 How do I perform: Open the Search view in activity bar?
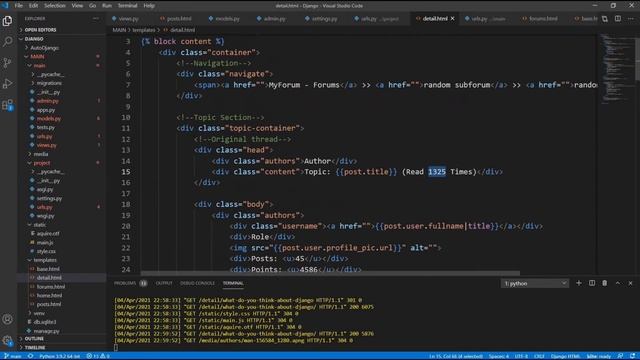click(x=7, y=42)
